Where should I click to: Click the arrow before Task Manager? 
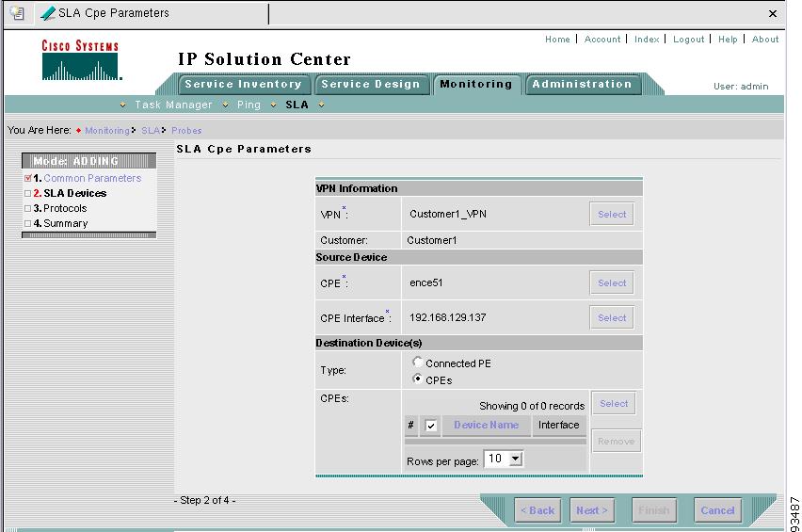tap(122, 105)
